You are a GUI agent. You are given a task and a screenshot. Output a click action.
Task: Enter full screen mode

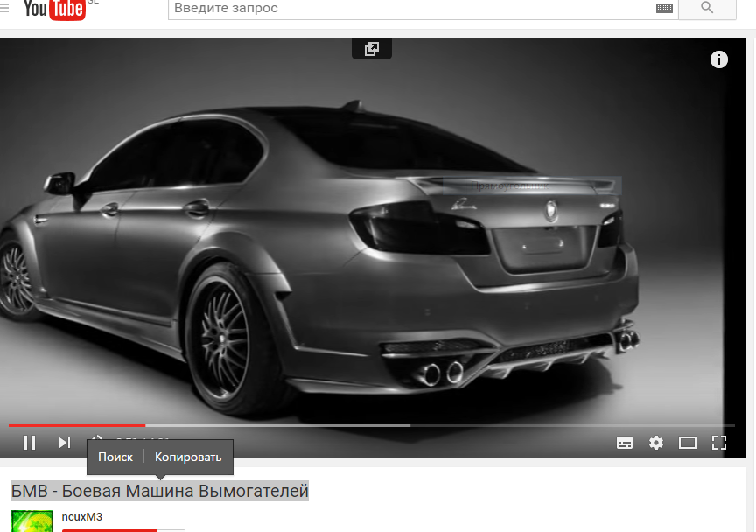719,443
